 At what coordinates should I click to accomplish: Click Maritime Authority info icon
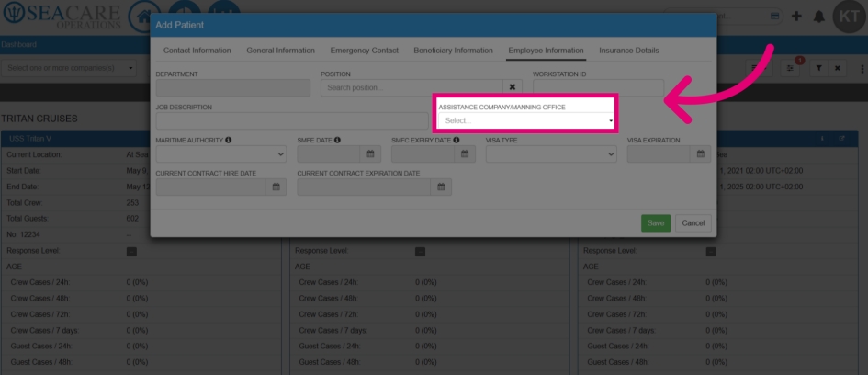click(229, 140)
